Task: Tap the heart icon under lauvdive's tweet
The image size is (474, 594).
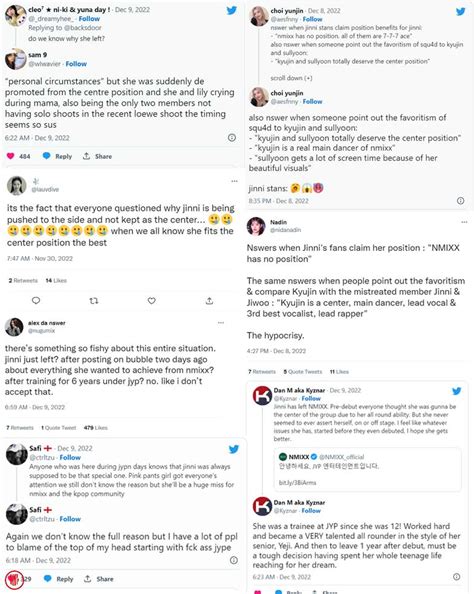Action: click(x=152, y=301)
